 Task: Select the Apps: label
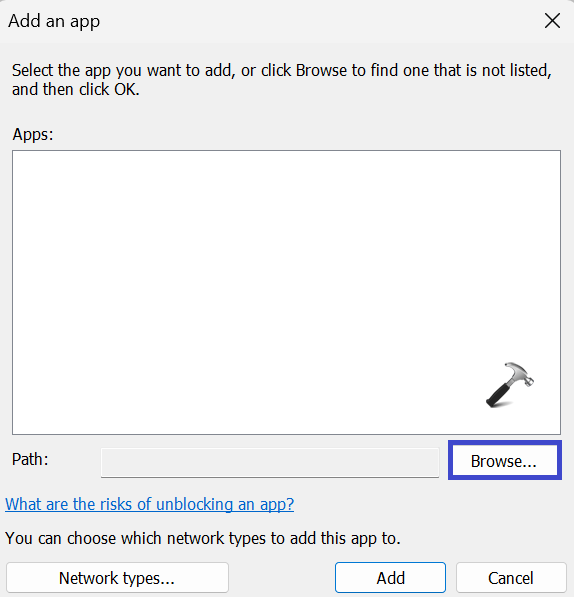point(33,134)
